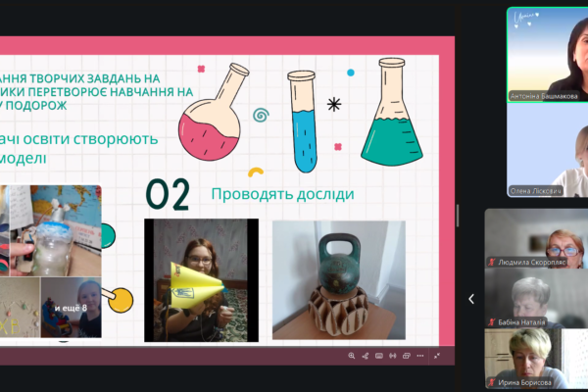Click the "и ещё 8" photo overlay

point(71,308)
